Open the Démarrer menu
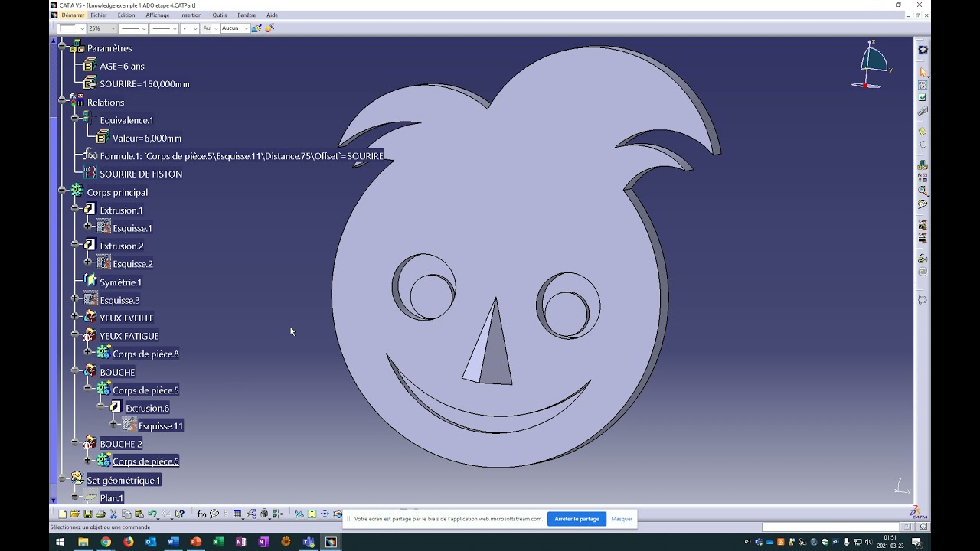The image size is (980, 551). (73, 15)
